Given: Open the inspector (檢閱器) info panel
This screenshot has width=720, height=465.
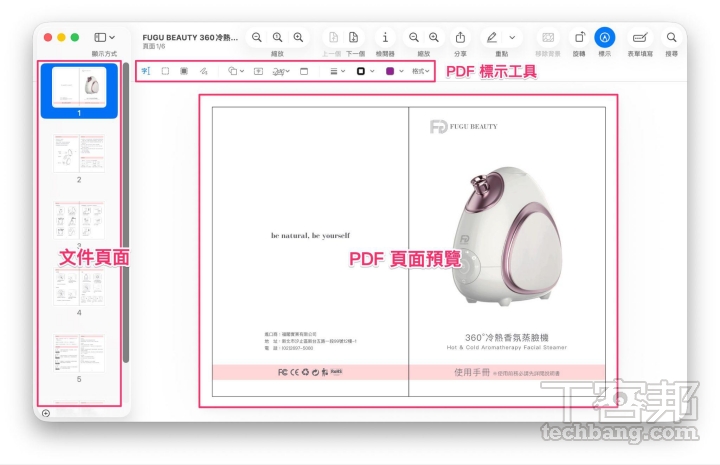Looking at the screenshot, I should pyautogui.click(x=385, y=38).
